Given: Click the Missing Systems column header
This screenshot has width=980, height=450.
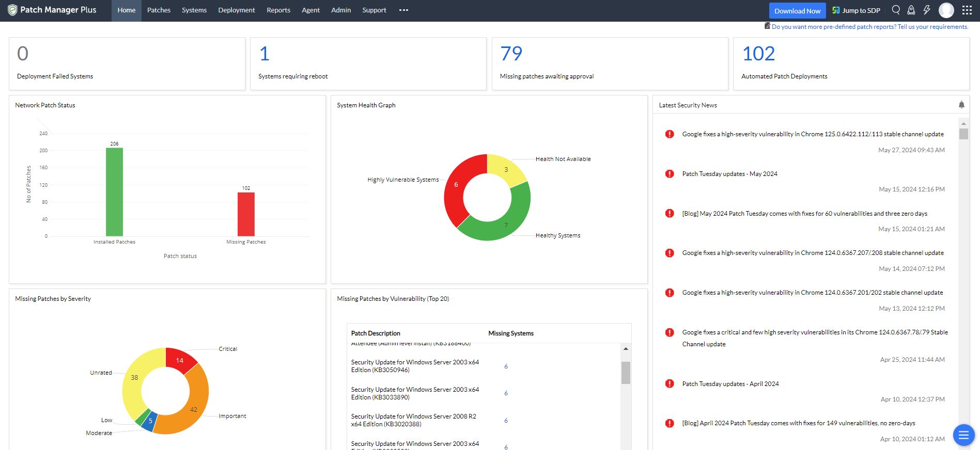Looking at the screenshot, I should pos(511,333).
